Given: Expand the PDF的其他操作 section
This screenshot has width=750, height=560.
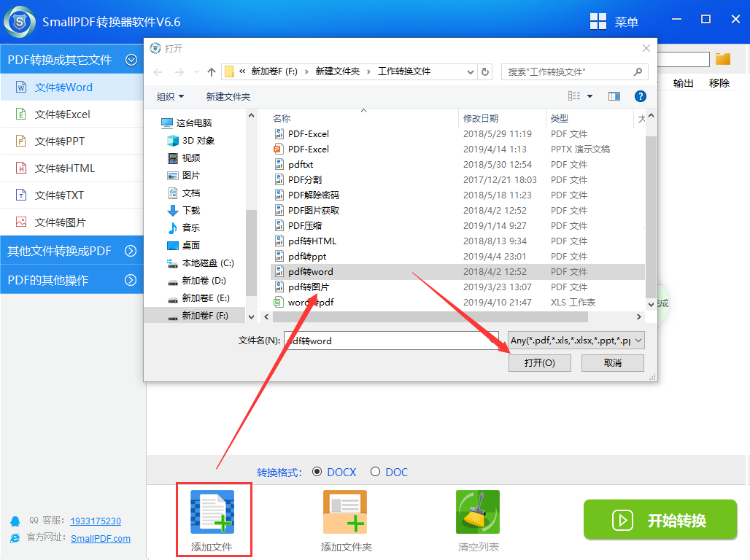Looking at the screenshot, I should coord(131,280).
